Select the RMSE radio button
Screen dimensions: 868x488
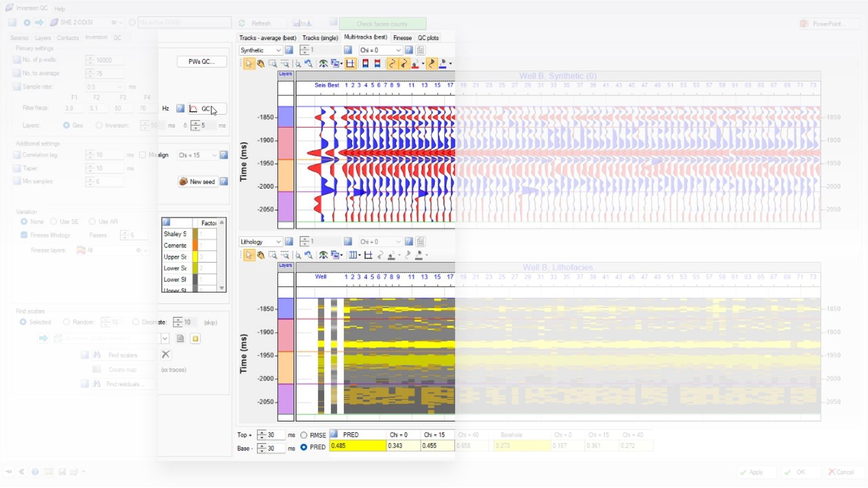(304, 435)
